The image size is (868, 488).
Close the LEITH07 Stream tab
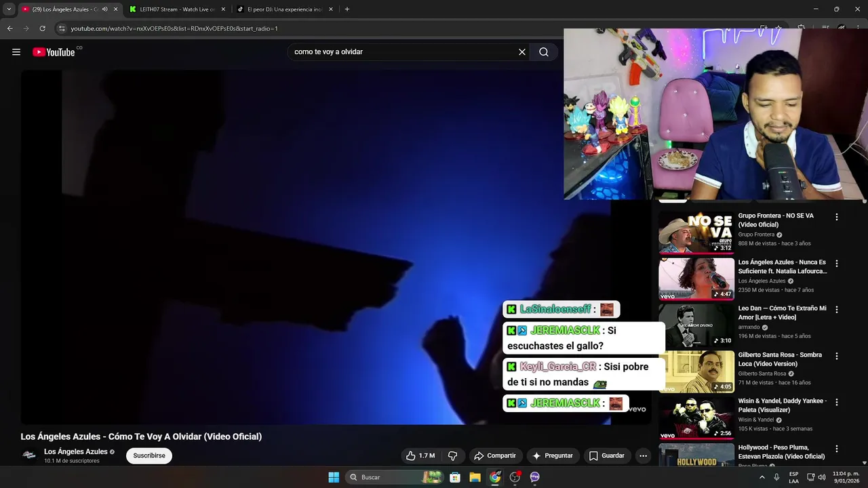click(x=223, y=9)
